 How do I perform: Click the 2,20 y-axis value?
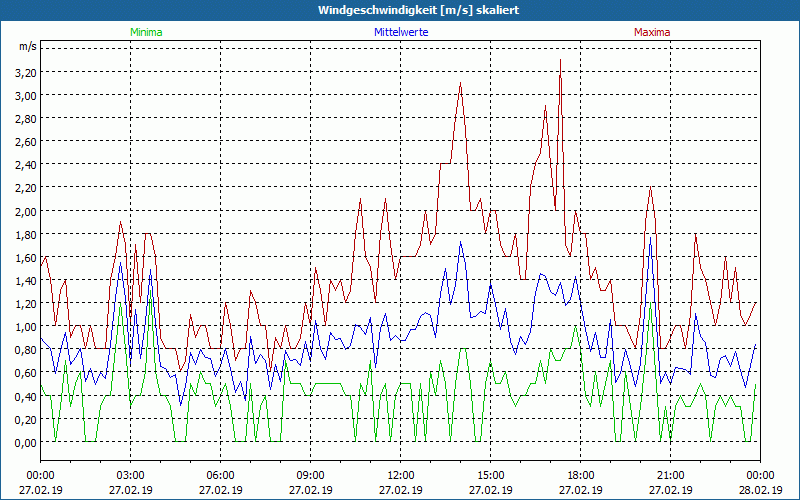[x=26, y=188]
